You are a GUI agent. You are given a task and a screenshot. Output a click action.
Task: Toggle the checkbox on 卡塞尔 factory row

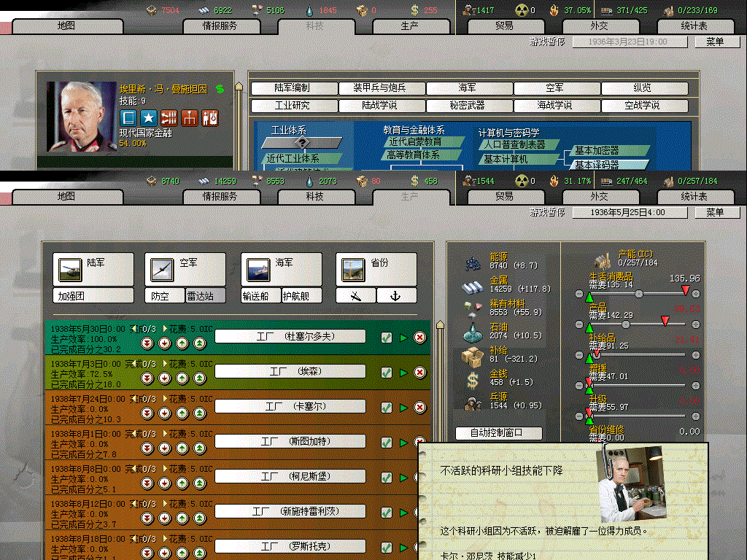[x=387, y=408]
